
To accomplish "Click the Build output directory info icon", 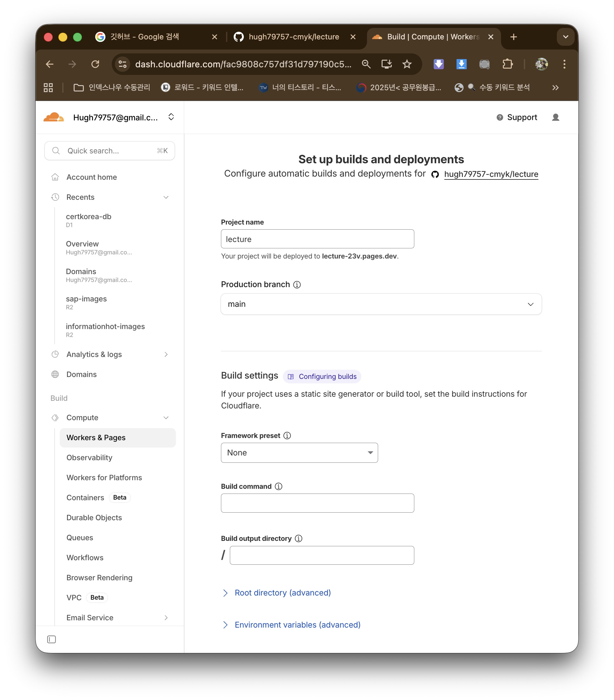I will pos(298,538).
